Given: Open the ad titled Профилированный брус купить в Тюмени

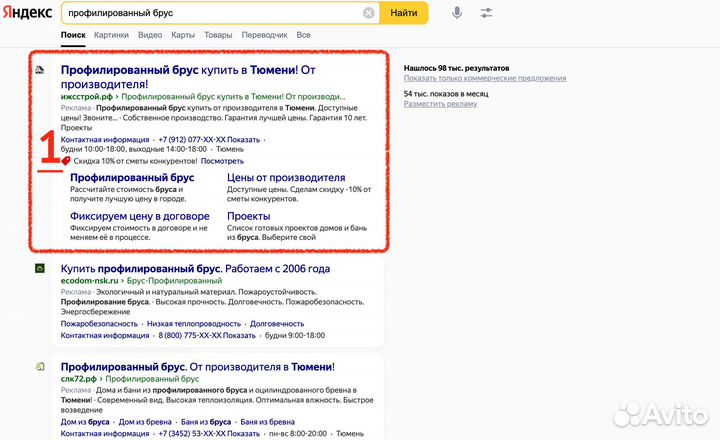Looking at the screenshot, I should coord(188,77).
